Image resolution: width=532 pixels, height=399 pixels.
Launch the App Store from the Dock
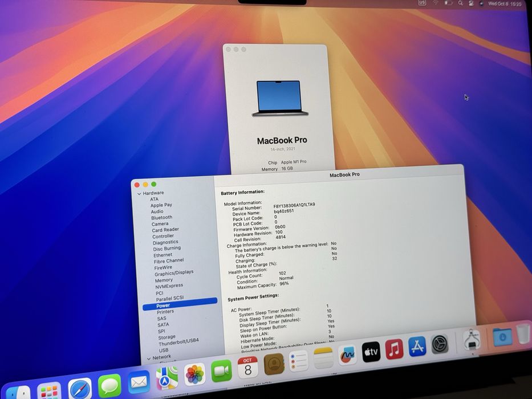point(417,347)
